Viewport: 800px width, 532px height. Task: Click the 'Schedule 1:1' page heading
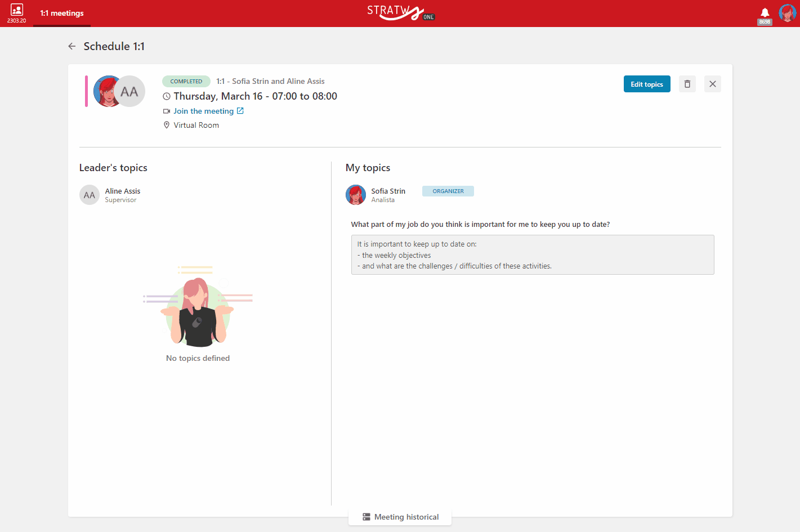(x=114, y=46)
